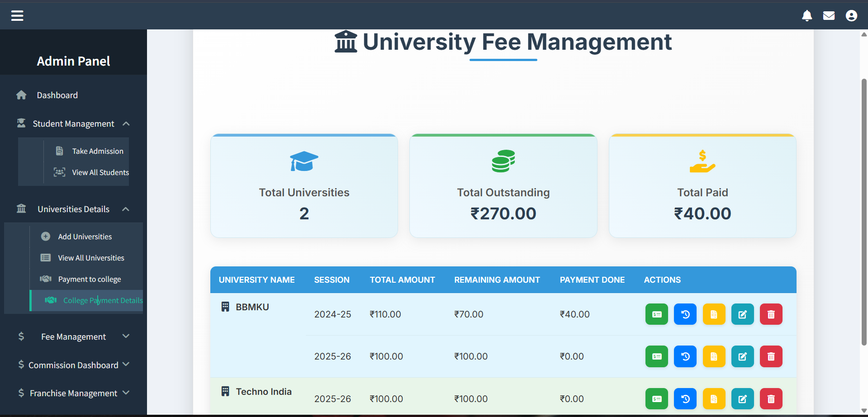Click the page vertical scrollbar
Screen dimensions: 868x417
tap(864, 213)
